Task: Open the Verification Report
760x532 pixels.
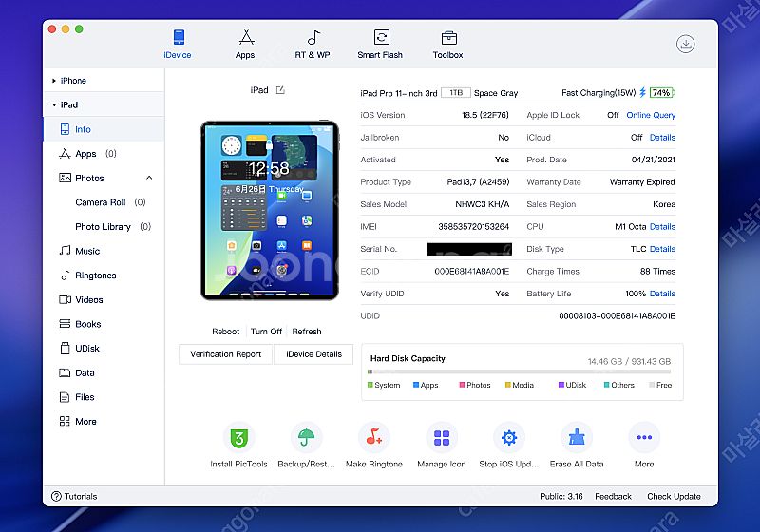Action: [x=226, y=354]
